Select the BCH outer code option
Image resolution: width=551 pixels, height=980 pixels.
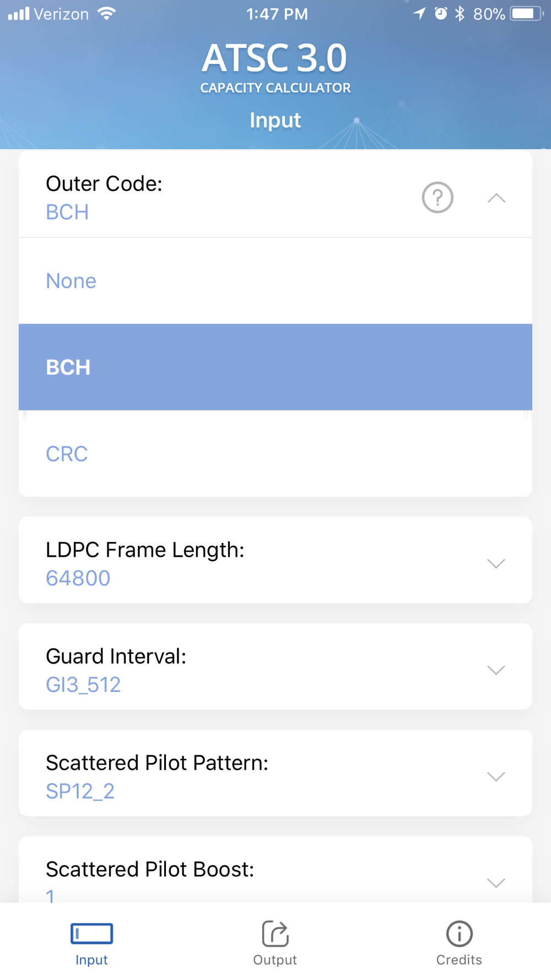[x=275, y=367]
